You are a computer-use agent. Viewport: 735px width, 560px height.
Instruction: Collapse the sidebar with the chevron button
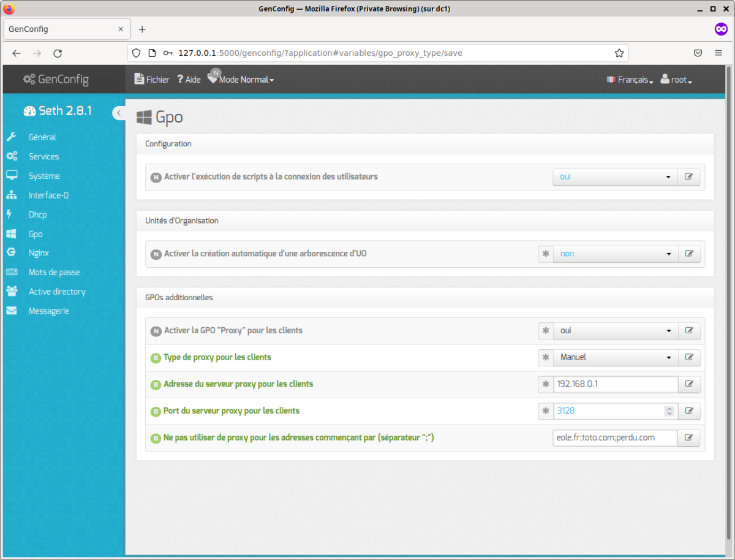pos(119,113)
